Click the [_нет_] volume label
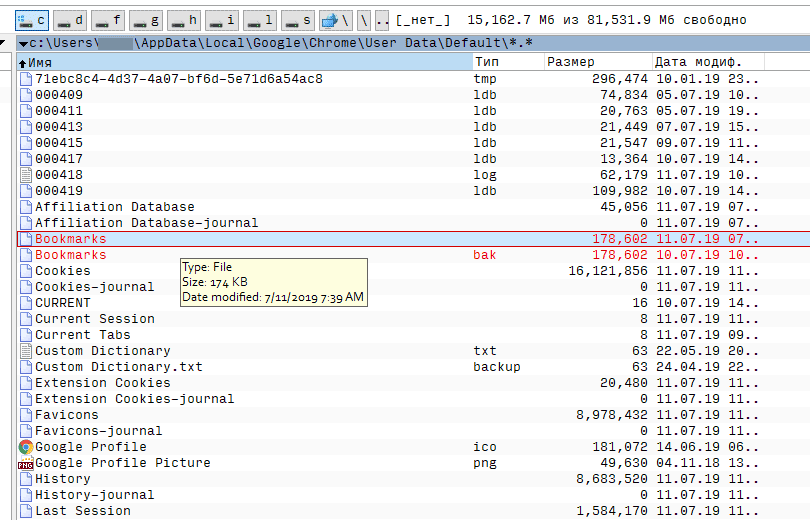 pos(423,21)
